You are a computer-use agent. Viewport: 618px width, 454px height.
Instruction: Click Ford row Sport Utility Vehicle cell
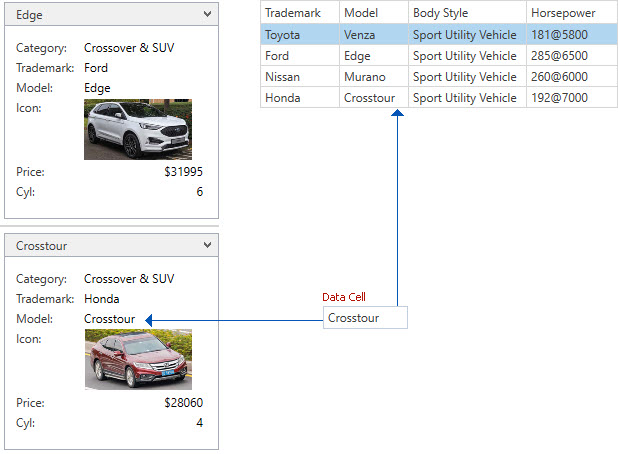coord(467,56)
